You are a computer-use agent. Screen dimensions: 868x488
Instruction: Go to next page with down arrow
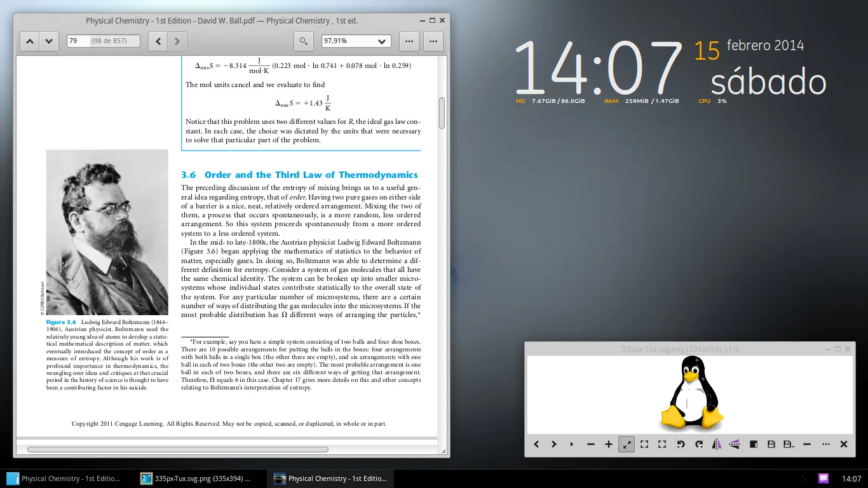click(49, 41)
